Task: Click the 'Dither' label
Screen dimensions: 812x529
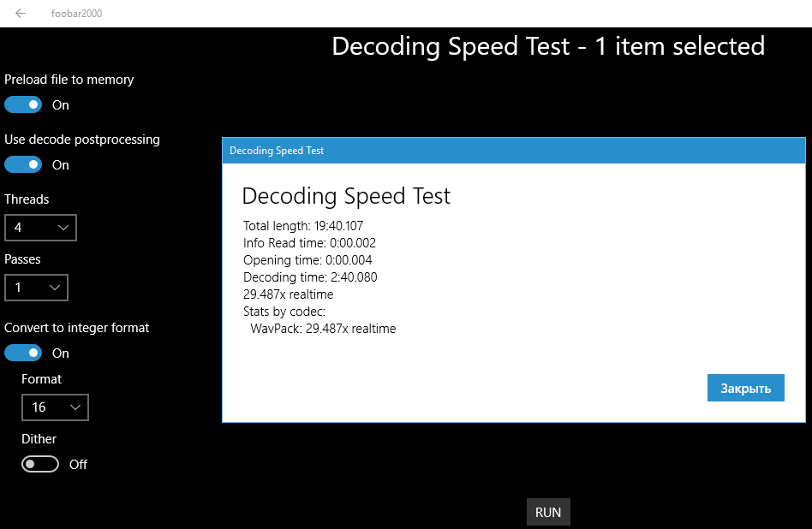Action: (x=39, y=439)
